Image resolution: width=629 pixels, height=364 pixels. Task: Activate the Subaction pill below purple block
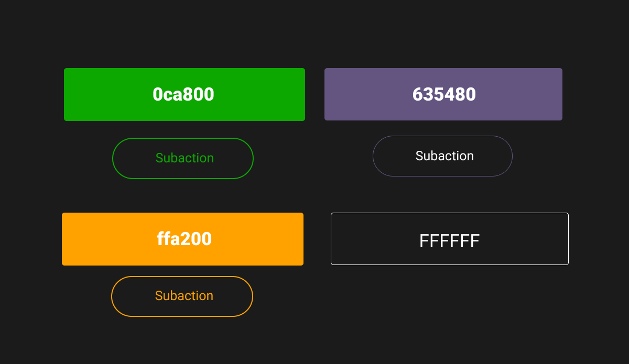(x=442, y=156)
